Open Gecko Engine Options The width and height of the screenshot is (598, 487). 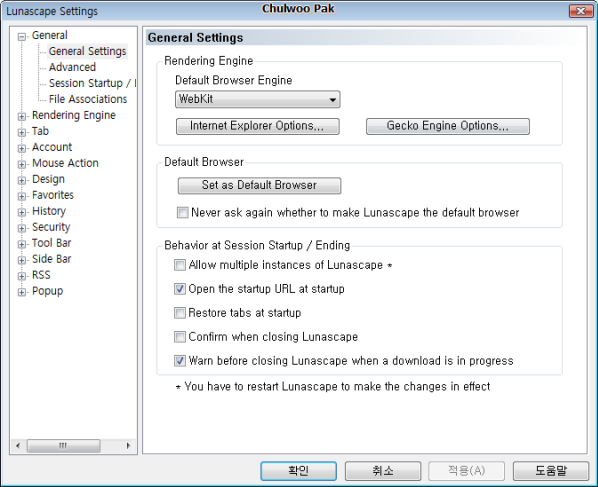[448, 126]
